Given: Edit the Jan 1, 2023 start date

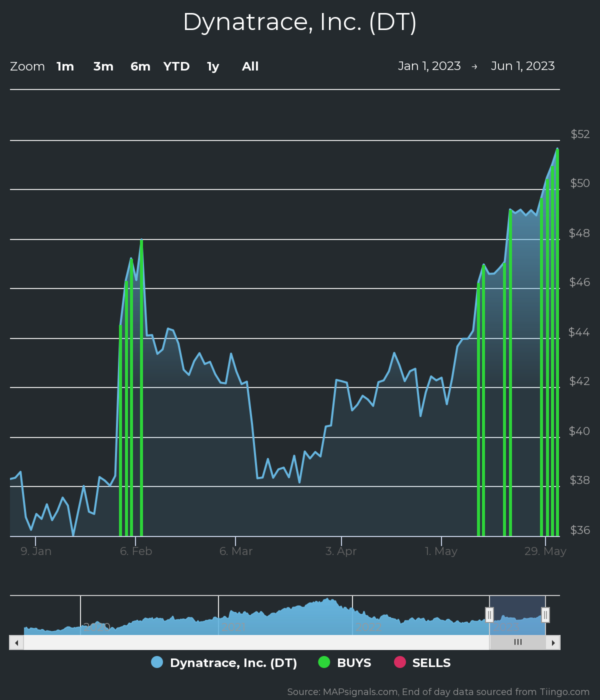Looking at the screenshot, I should (x=429, y=66).
